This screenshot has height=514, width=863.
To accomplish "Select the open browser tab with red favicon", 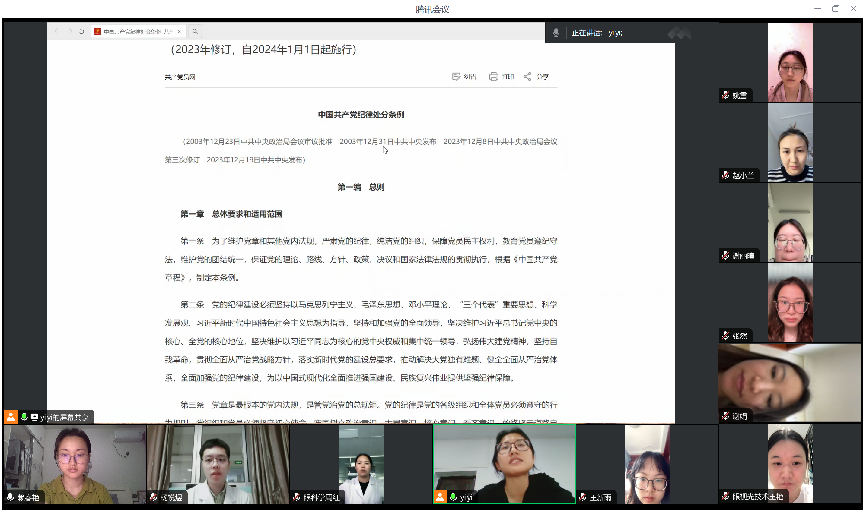I will click(x=138, y=31).
